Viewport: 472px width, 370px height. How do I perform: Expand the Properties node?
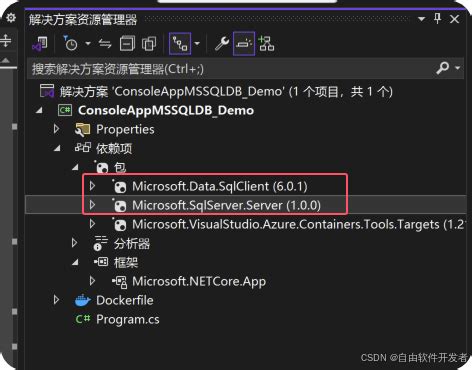(56, 129)
